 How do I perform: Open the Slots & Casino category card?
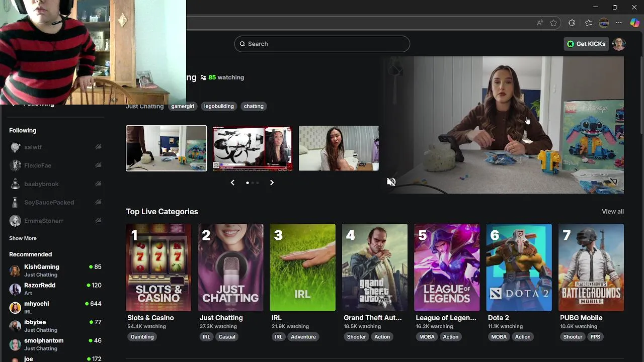click(158, 267)
